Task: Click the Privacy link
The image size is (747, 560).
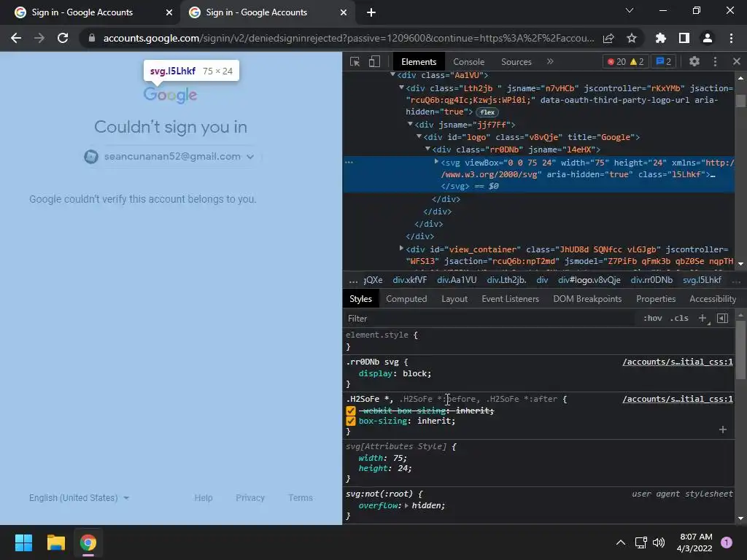Action: pos(250,497)
